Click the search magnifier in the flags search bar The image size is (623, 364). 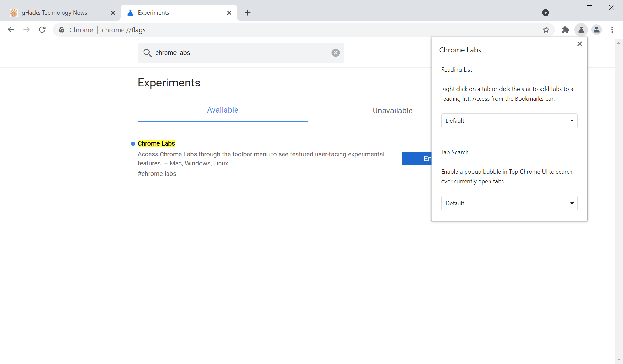pyautogui.click(x=147, y=53)
